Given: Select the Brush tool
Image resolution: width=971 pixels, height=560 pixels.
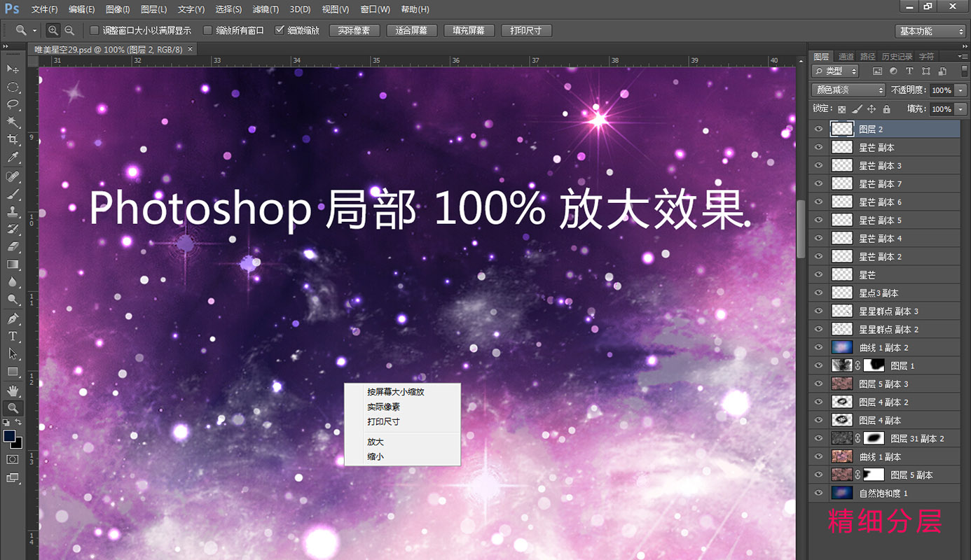Looking at the screenshot, I should [x=13, y=194].
